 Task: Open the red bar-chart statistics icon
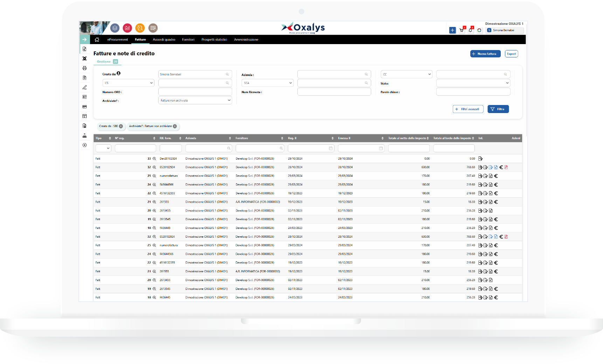(127, 28)
